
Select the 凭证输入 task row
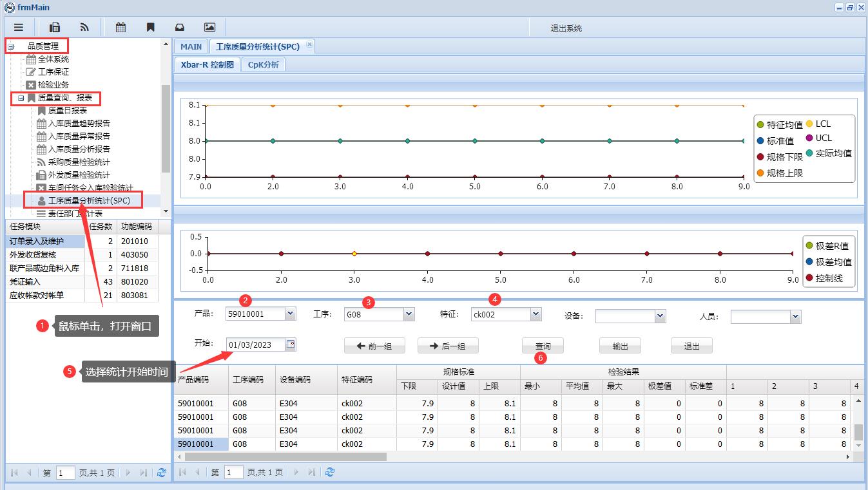pos(82,282)
